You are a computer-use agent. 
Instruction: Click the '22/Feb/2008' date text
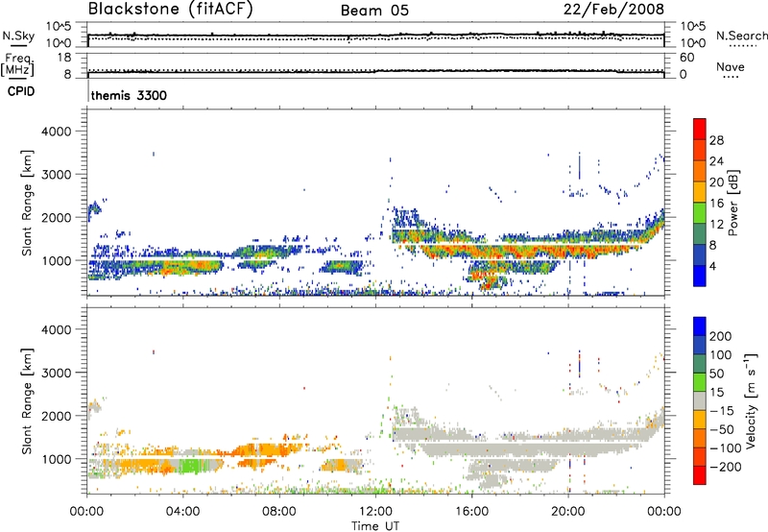click(613, 10)
